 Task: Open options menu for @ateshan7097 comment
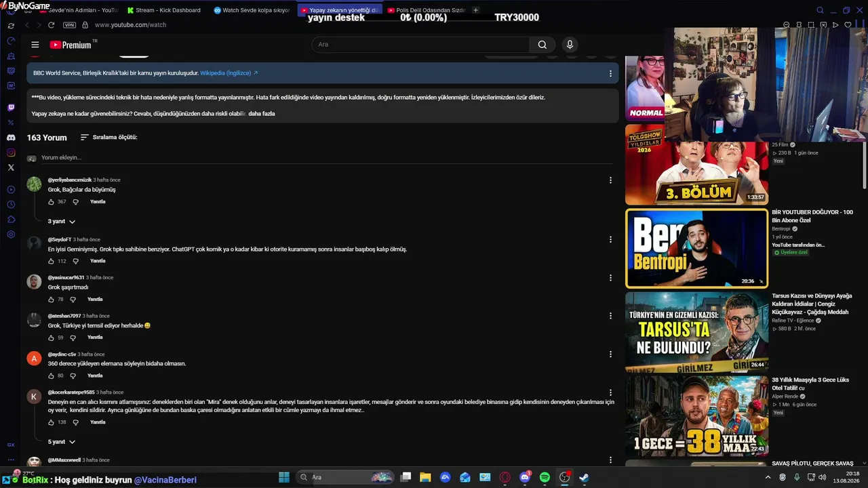pos(610,316)
